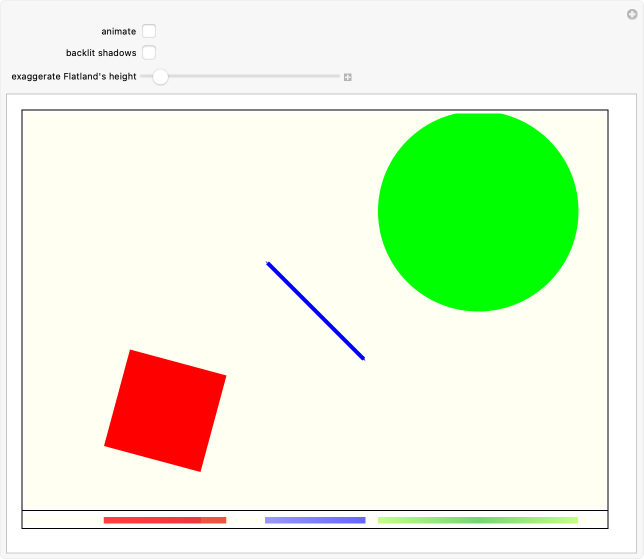
Task: Click the "animate" label text
Action: 118,31
